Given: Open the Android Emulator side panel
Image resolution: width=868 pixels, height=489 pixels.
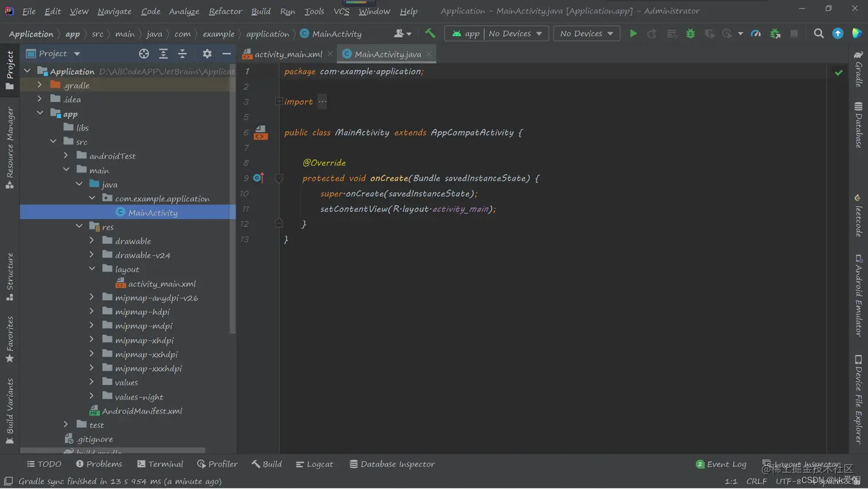Looking at the screenshot, I should point(858,295).
